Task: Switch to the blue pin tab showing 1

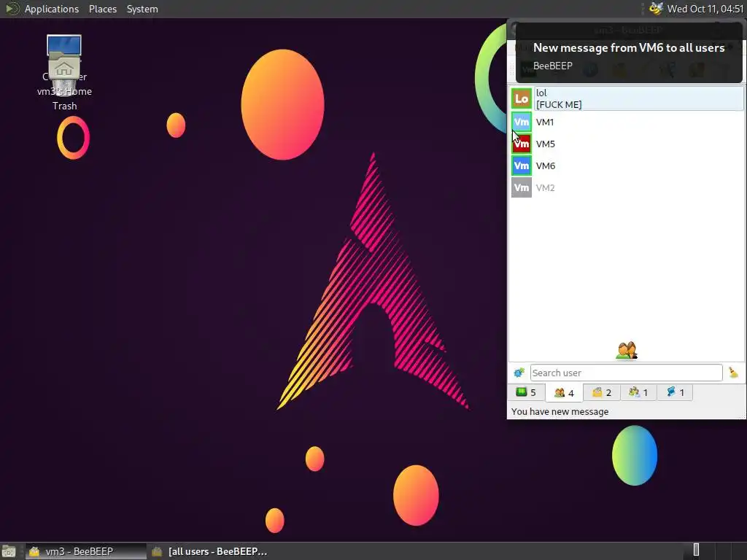Action: click(x=675, y=392)
